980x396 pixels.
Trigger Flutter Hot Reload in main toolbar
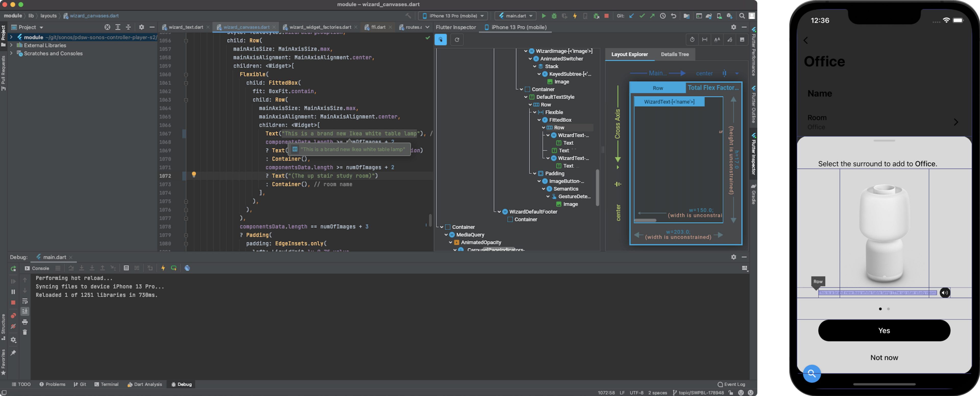[x=575, y=16]
